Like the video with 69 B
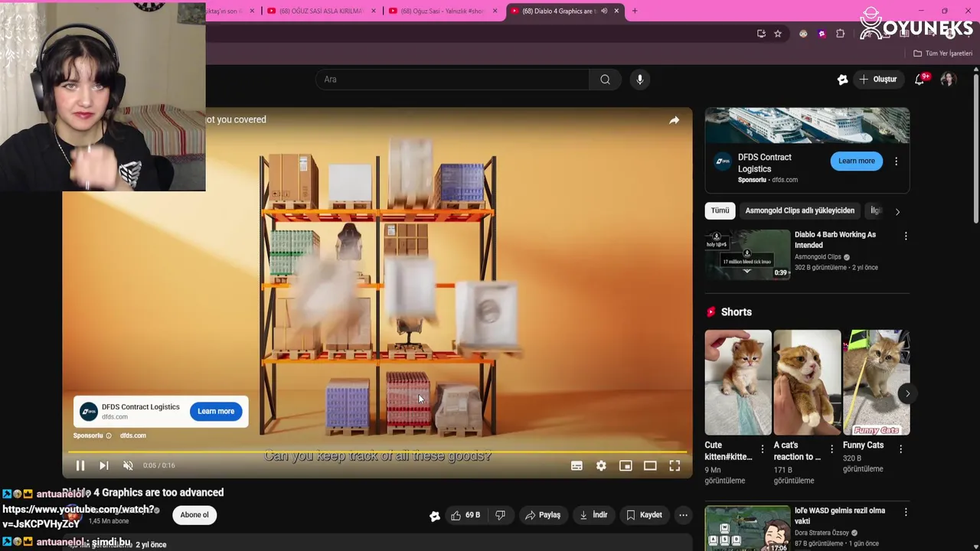 465,515
